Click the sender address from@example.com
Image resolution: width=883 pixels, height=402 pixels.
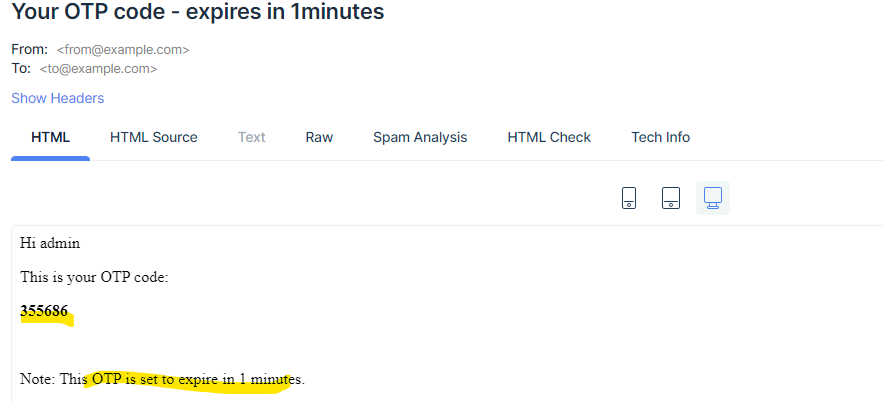[x=123, y=49]
